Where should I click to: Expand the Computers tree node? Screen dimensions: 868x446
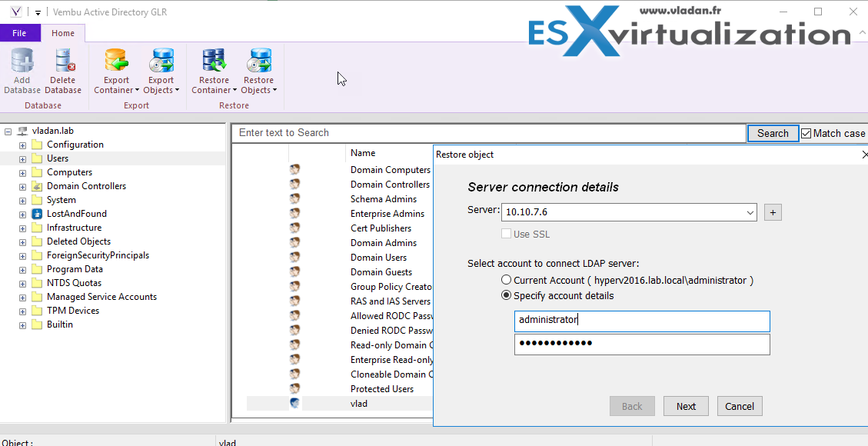click(x=22, y=173)
